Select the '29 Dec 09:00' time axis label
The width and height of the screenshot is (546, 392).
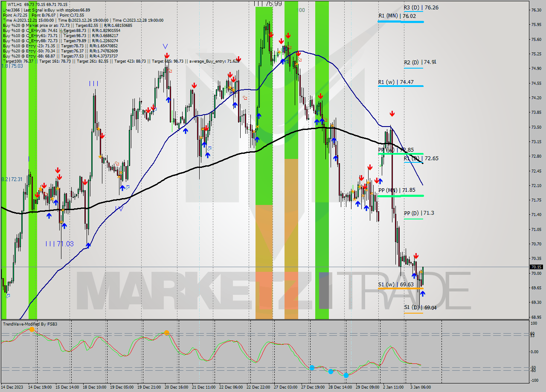click(x=367, y=388)
